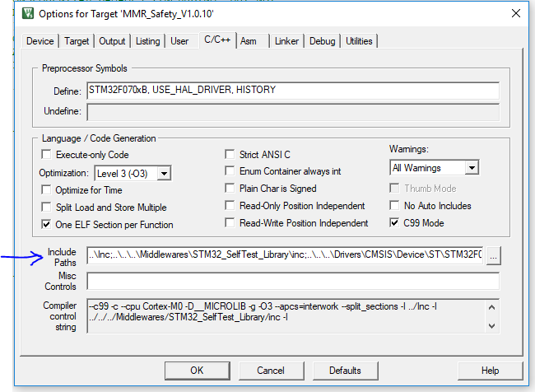Open the Listing tab

coord(147,41)
